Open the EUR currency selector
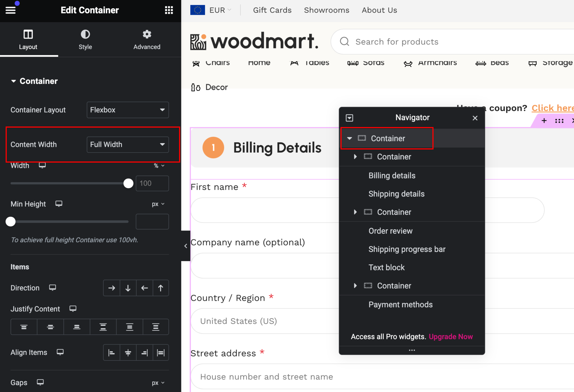 tap(211, 10)
